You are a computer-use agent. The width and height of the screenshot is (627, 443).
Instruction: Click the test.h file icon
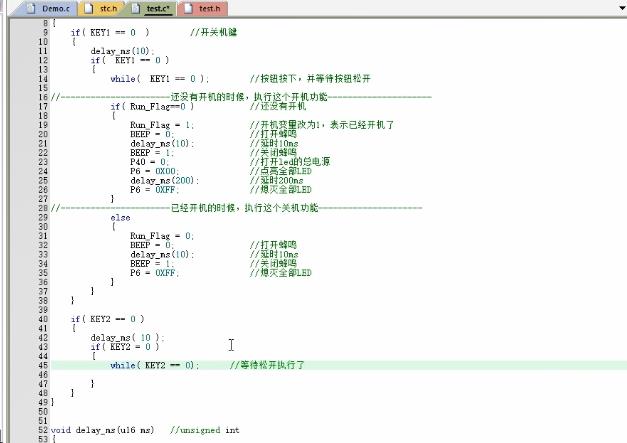point(188,8)
